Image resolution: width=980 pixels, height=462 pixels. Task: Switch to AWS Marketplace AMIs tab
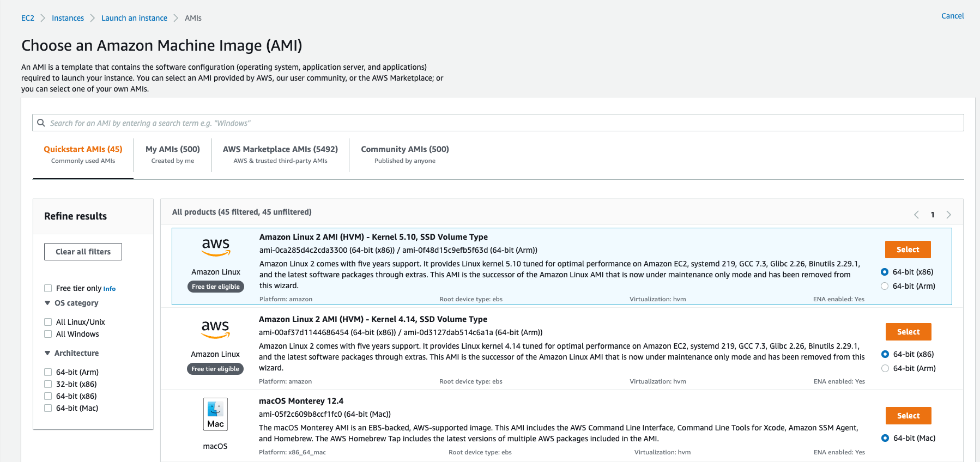click(x=280, y=154)
